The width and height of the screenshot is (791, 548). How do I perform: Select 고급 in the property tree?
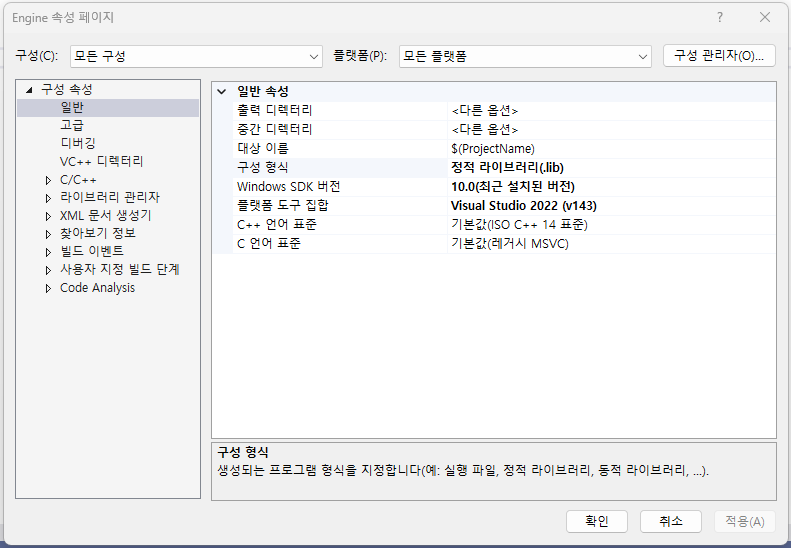coord(72,125)
